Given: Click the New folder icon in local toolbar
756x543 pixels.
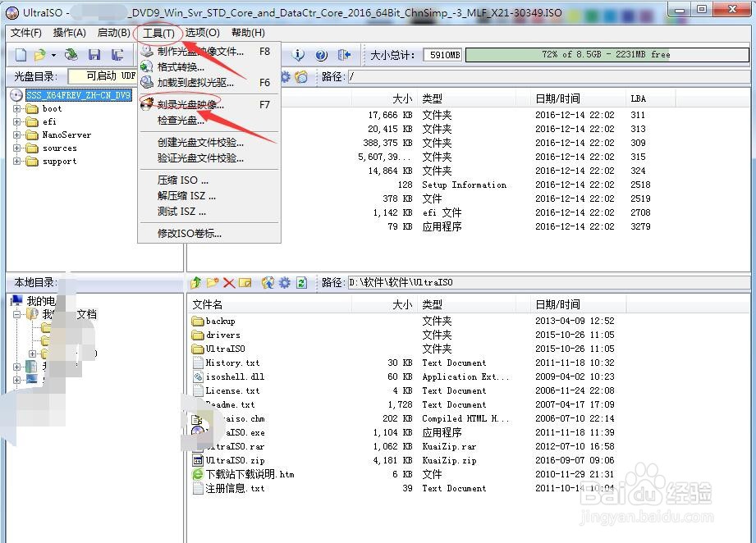Looking at the screenshot, I should point(213,282).
